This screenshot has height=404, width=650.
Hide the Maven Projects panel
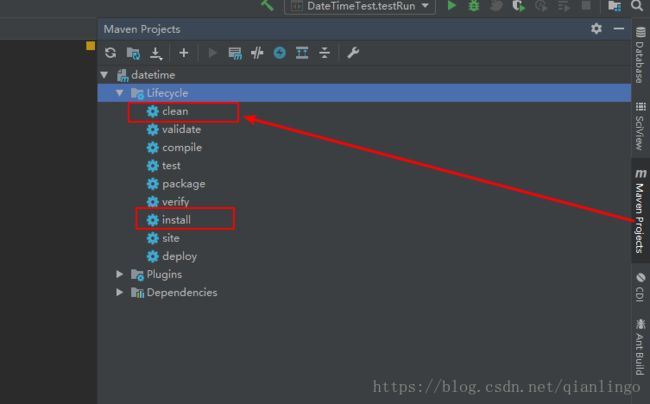(x=619, y=29)
